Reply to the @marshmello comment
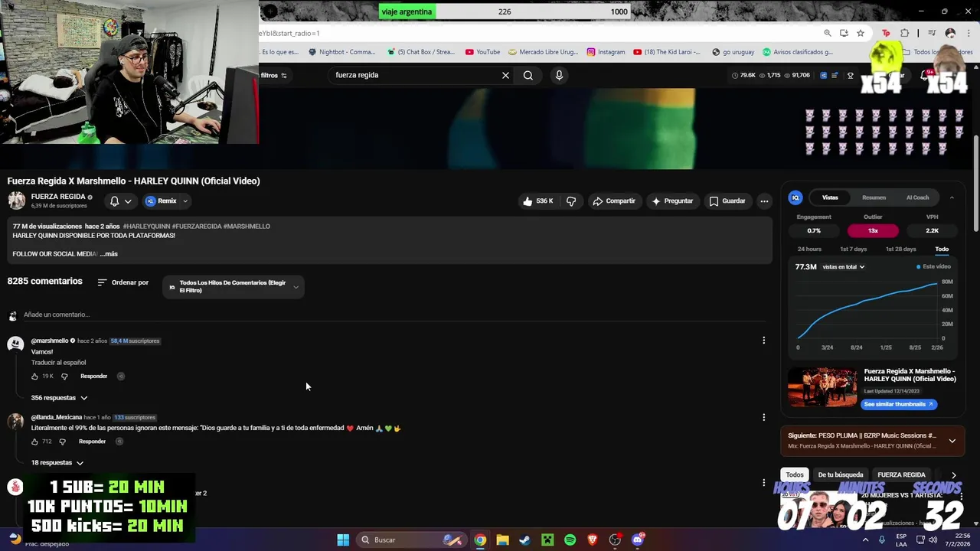 coord(94,377)
